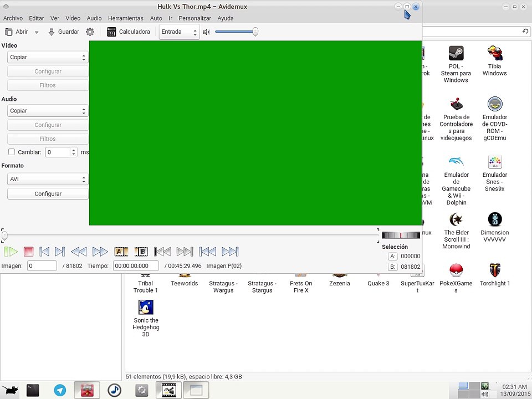Viewport: 532px width, 399px height.
Task: Open the Ver menu
Action: point(55,18)
